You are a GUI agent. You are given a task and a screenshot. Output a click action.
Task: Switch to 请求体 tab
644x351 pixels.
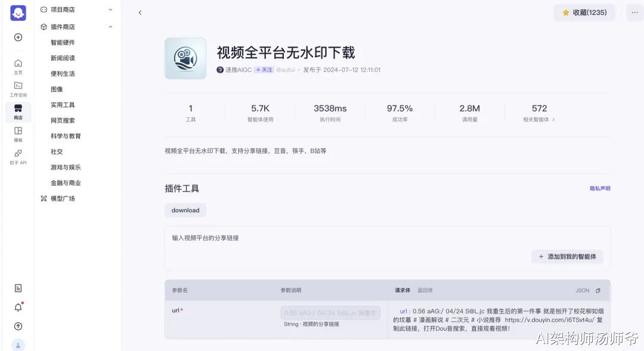pyautogui.click(x=402, y=290)
